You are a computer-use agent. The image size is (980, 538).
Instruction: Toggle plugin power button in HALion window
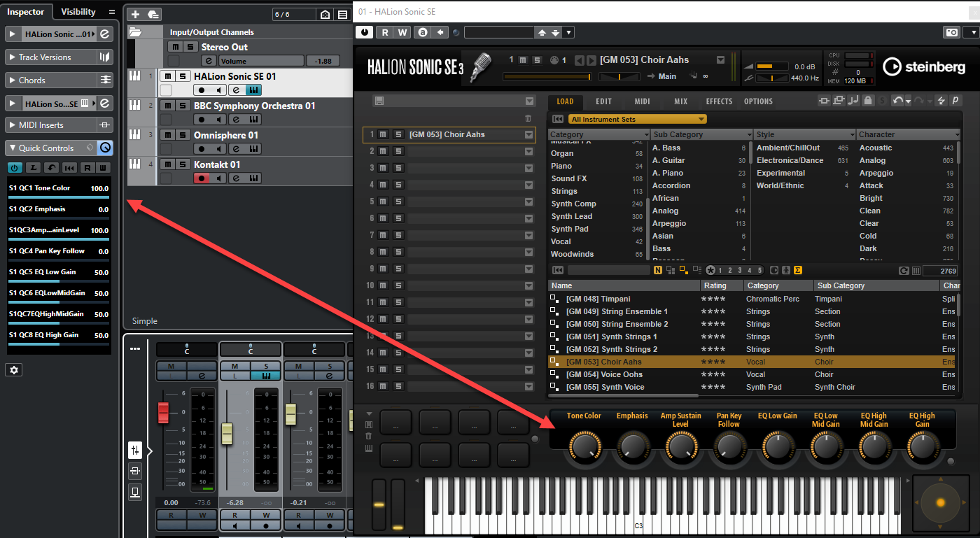pyautogui.click(x=365, y=32)
